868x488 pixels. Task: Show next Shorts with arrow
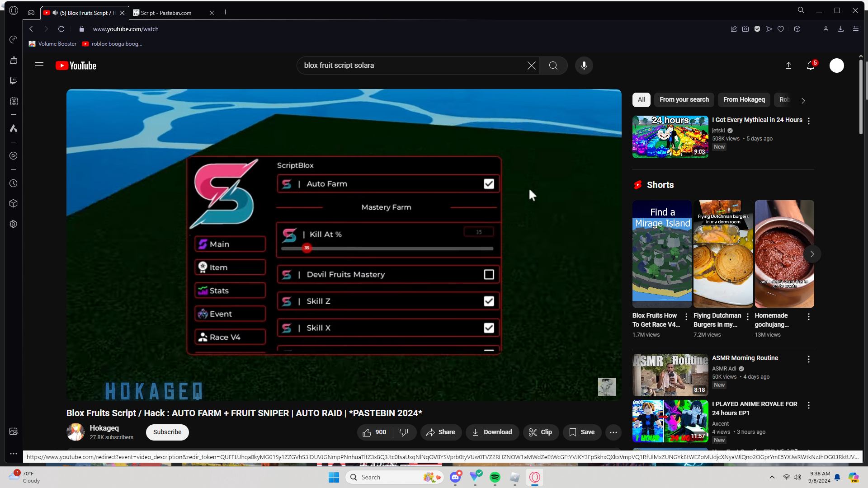click(x=812, y=254)
